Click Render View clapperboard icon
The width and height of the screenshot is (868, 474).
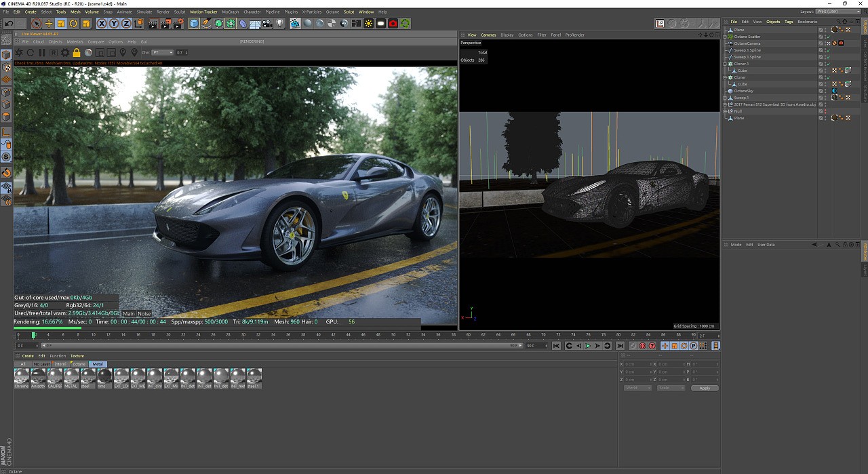pyautogui.click(x=153, y=24)
